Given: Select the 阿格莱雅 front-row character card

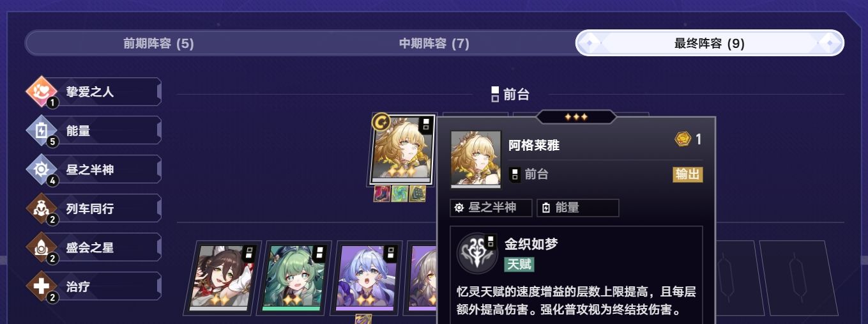Looking at the screenshot, I should [x=402, y=150].
